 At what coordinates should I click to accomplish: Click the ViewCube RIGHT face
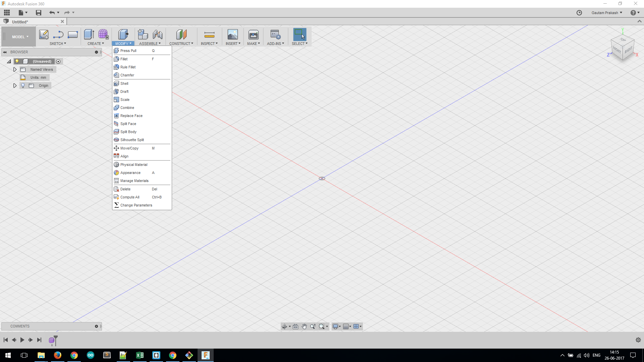pyautogui.click(x=628, y=50)
